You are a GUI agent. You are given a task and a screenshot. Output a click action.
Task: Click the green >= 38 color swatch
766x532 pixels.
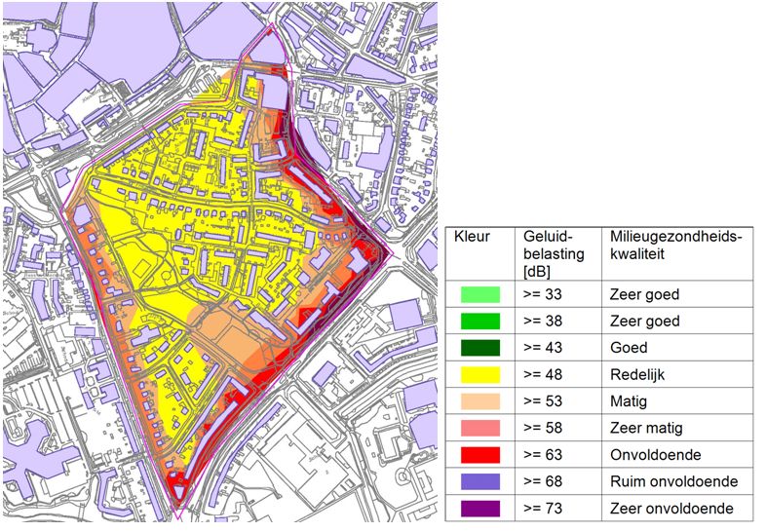(480, 321)
